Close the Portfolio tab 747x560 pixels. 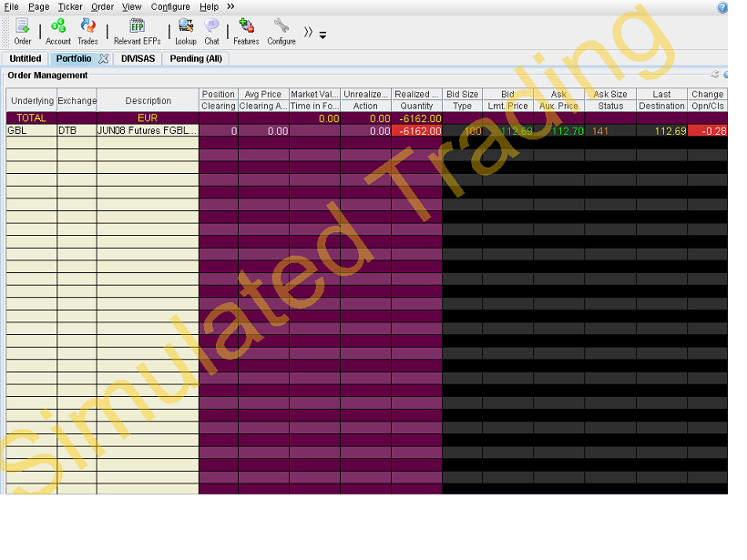(x=103, y=58)
